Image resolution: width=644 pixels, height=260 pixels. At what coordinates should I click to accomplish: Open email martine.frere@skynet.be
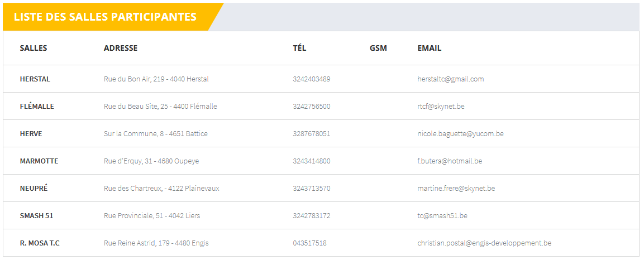click(x=456, y=189)
